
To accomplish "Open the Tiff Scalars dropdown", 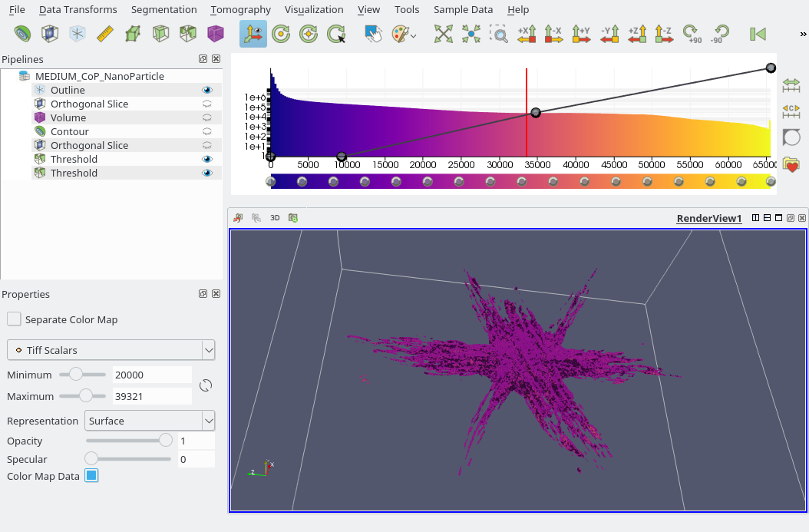I will click(x=111, y=350).
